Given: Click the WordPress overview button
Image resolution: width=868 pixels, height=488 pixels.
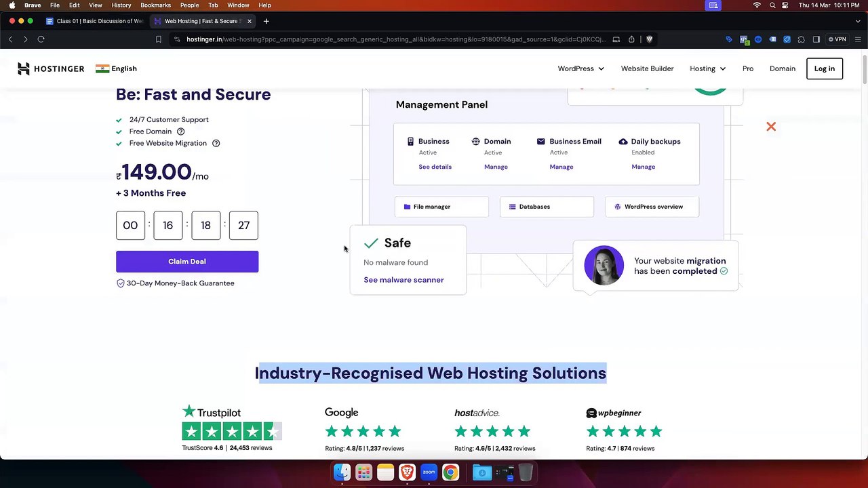Looking at the screenshot, I should [652, 207].
